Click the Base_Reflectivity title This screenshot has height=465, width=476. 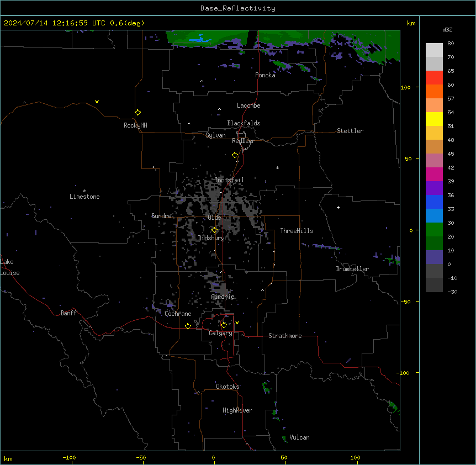coord(238,8)
